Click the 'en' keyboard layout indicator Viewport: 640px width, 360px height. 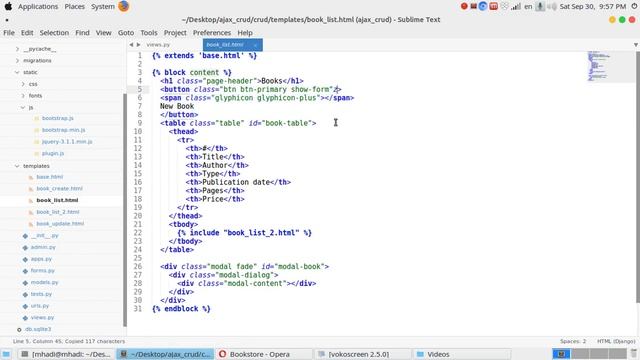pyautogui.click(x=528, y=7)
